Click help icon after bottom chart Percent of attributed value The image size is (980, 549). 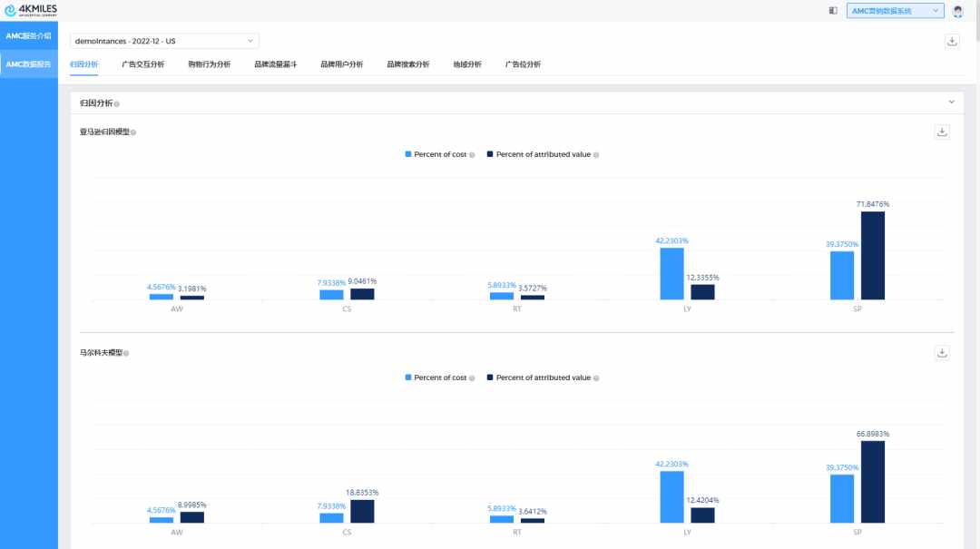click(x=596, y=378)
